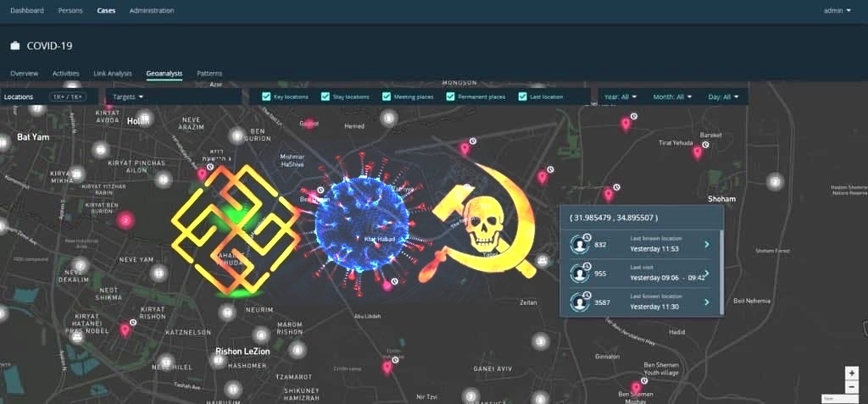
Task: Click the Shoham map label
Action: [722, 199]
